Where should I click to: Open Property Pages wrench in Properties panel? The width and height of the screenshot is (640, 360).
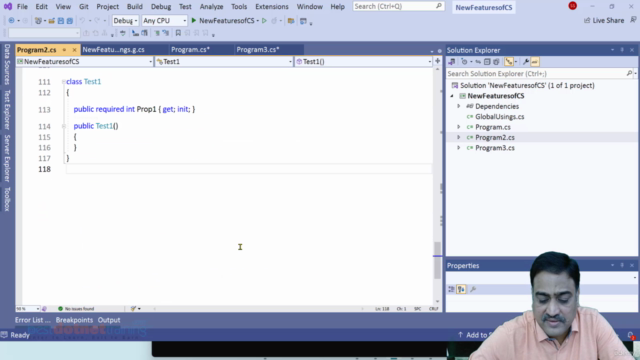473,289
